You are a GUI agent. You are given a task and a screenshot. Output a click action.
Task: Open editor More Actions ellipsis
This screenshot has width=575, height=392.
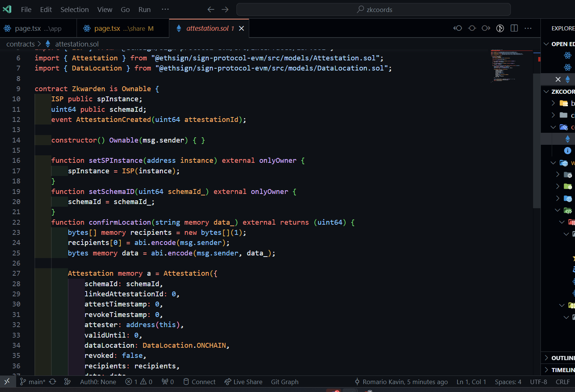528,28
